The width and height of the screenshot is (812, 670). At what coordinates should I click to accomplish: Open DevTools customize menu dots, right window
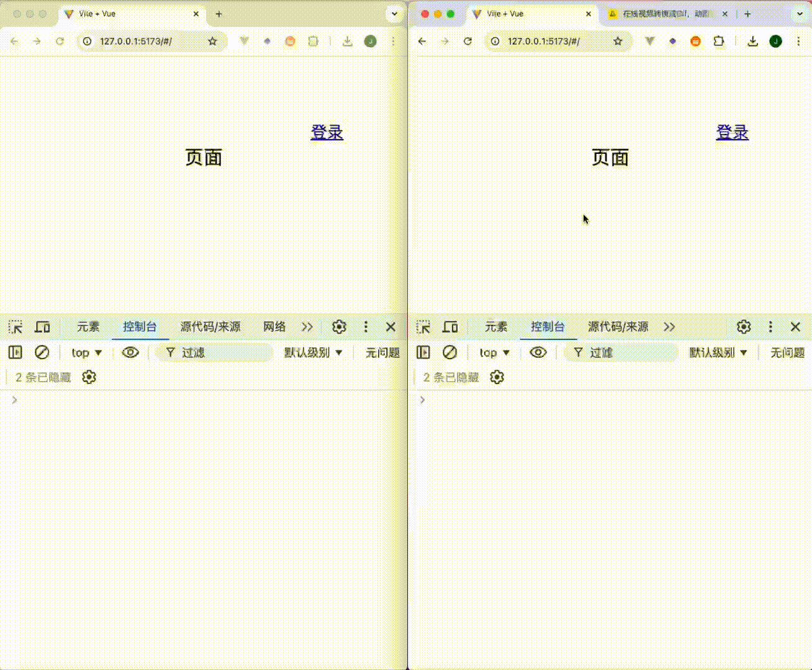click(x=770, y=327)
